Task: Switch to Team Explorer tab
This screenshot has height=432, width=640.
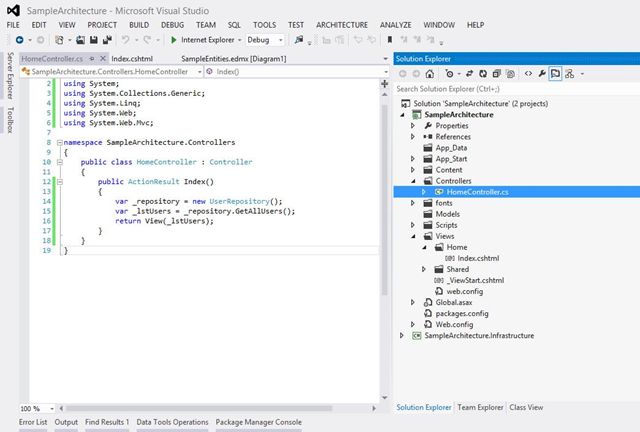Action: coord(480,408)
